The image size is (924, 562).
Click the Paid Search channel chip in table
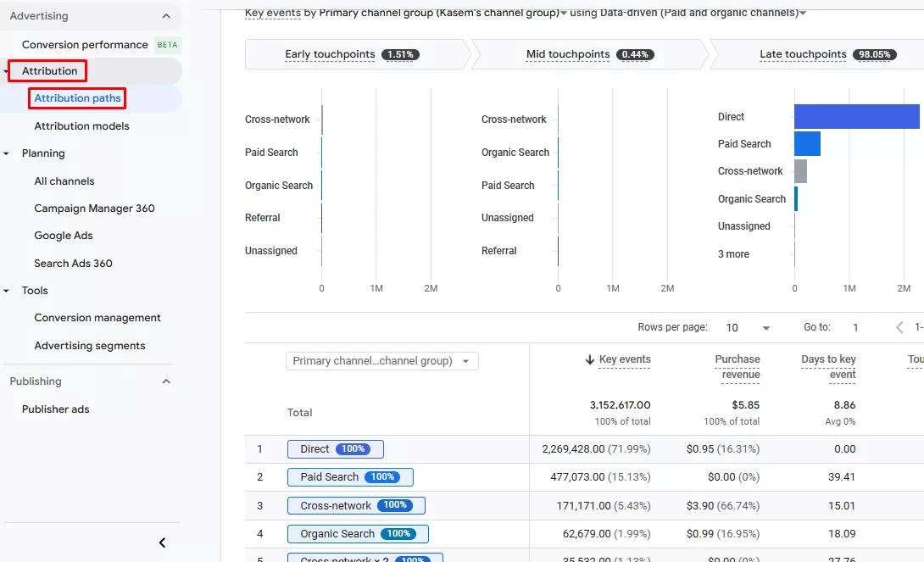(x=350, y=477)
